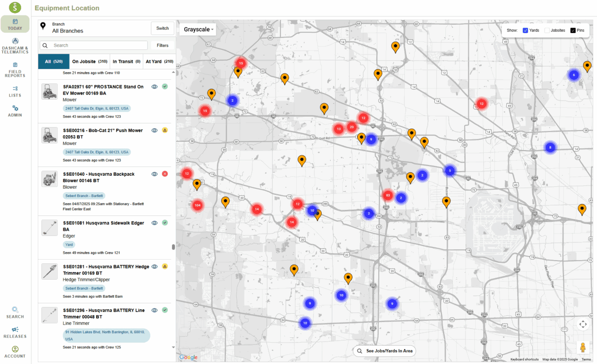Click eye icon for Bob-Cat Push Mower
The image size is (597, 364).
tap(155, 130)
